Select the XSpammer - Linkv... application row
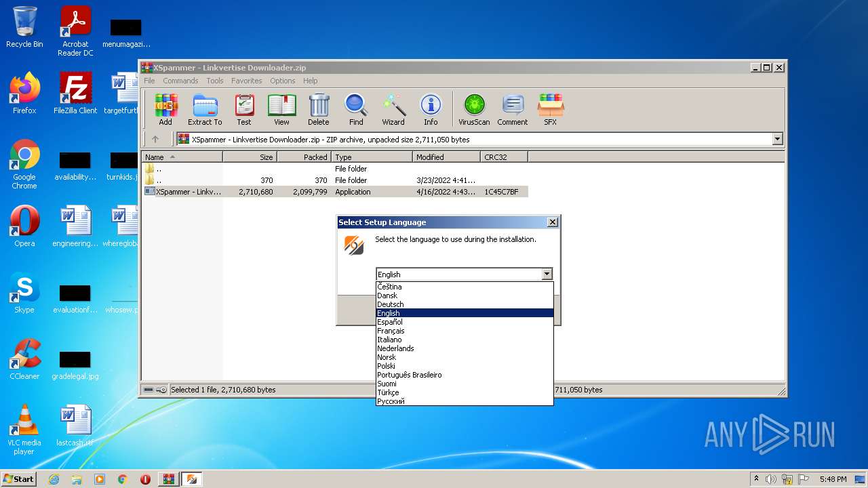The width and height of the screenshot is (868, 488). [x=335, y=192]
